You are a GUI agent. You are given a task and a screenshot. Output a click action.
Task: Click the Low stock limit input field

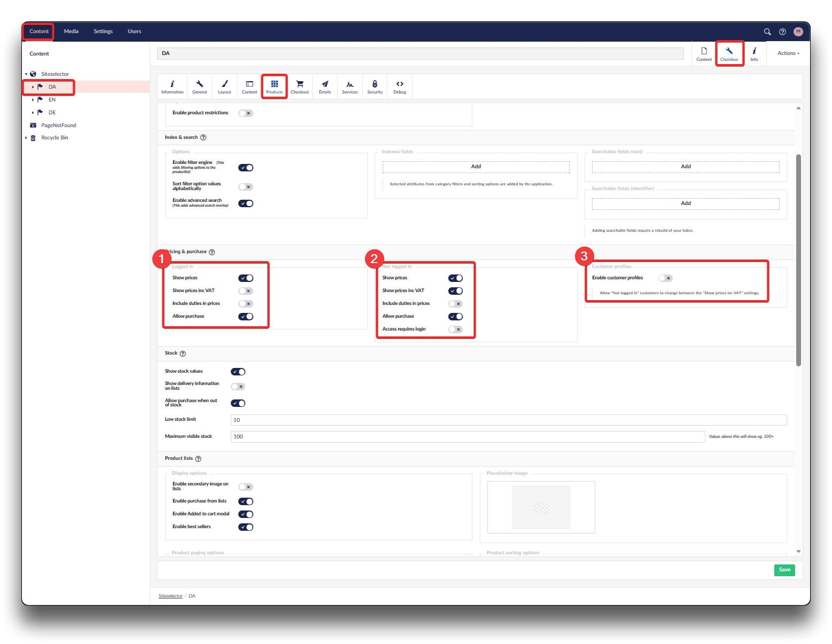click(508, 420)
